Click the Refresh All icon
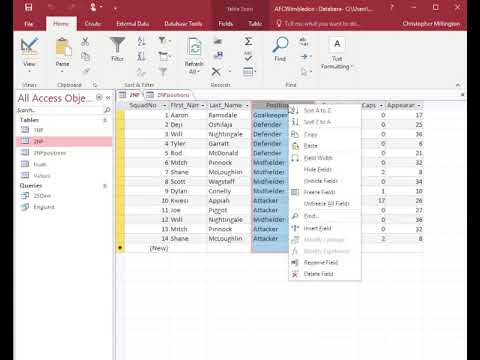This screenshot has height=360, width=480. click(x=194, y=47)
